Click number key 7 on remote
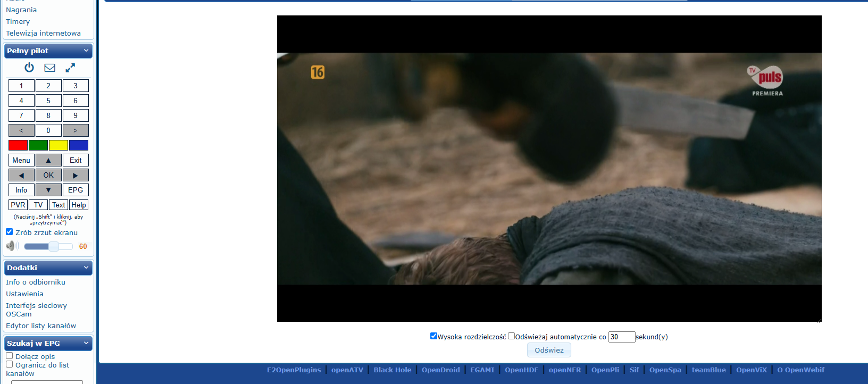The image size is (868, 384). (x=21, y=115)
